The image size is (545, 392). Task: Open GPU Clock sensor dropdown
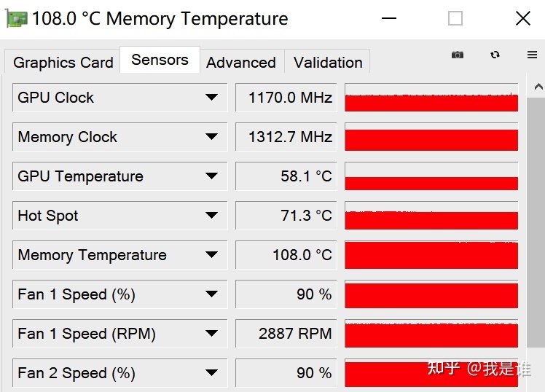pyautogui.click(x=211, y=98)
